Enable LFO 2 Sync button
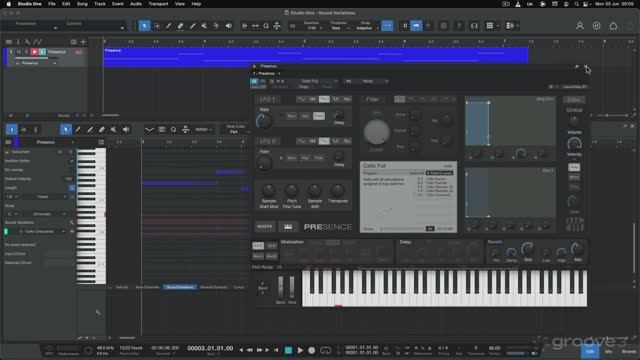 pos(291,158)
